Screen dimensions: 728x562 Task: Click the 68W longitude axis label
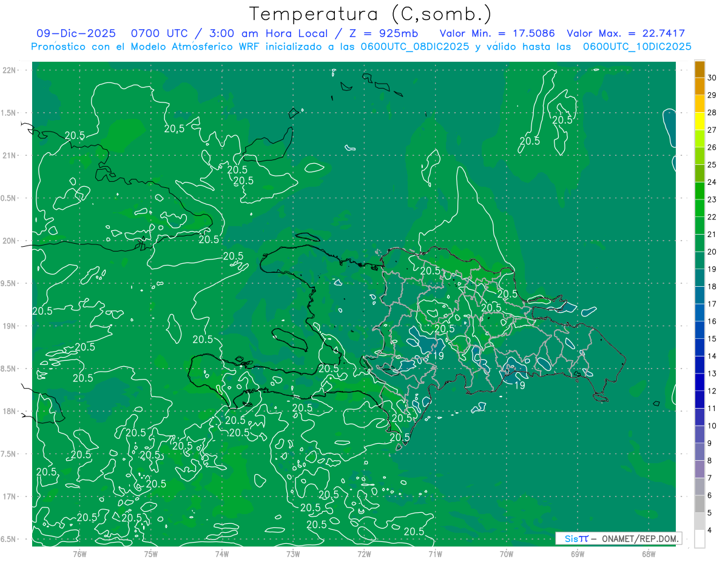[648, 554]
